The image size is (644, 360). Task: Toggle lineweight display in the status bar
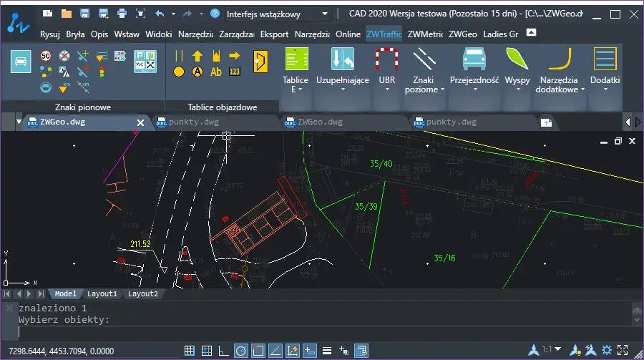[326, 350]
